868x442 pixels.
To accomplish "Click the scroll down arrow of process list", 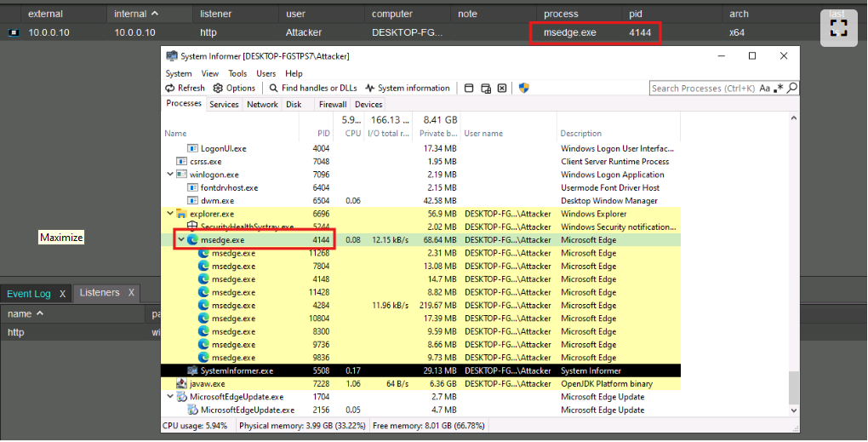I will (794, 410).
